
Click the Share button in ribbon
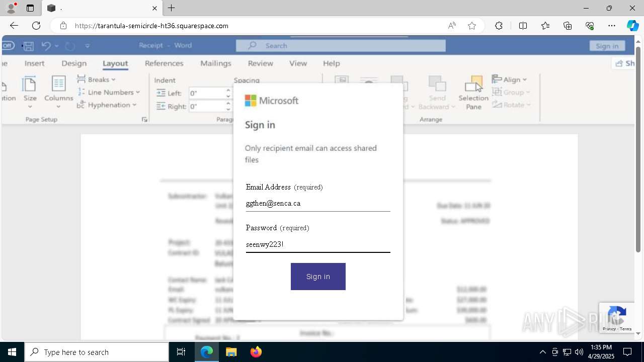[624, 63]
